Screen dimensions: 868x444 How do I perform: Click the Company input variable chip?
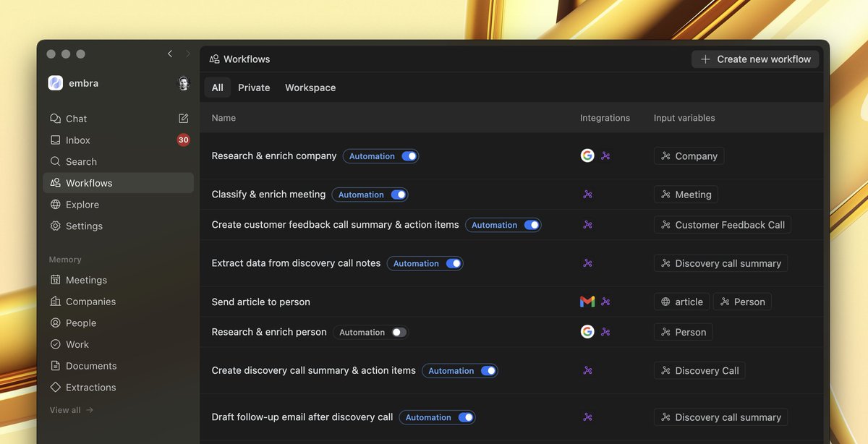click(x=689, y=156)
